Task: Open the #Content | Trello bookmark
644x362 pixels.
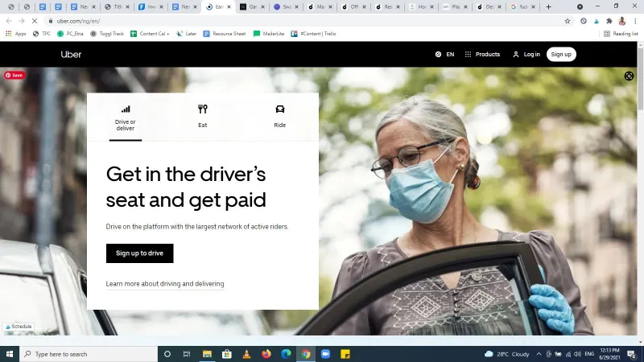Action: [x=313, y=34]
